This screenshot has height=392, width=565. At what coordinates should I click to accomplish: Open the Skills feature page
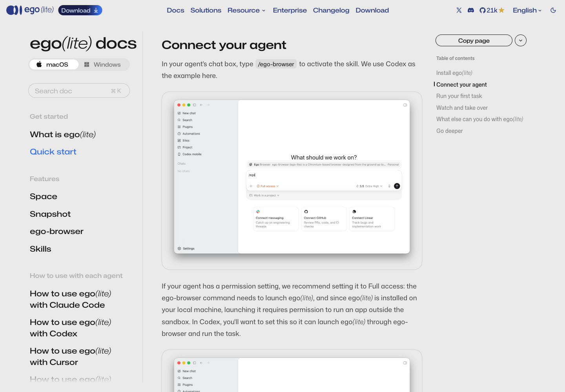tap(40, 249)
